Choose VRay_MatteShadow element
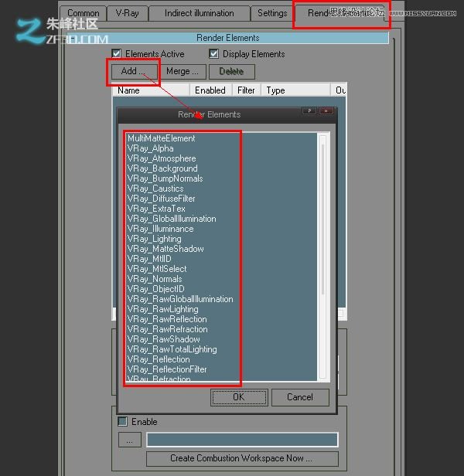 (x=165, y=249)
